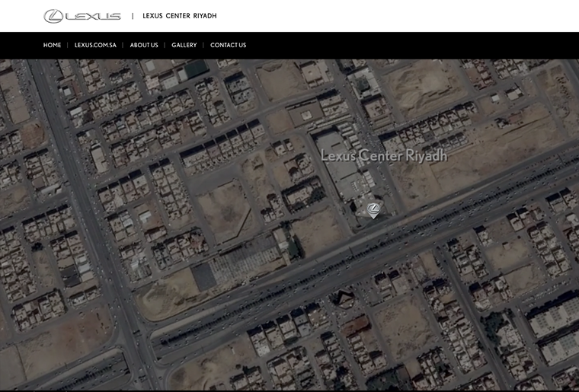Click the Lexus Center Riyadh map label

click(384, 155)
